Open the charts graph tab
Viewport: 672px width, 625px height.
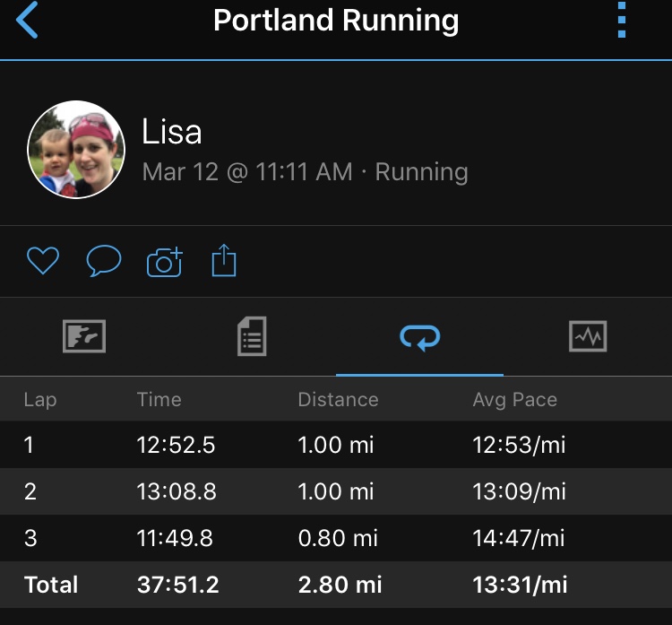[588, 336]
